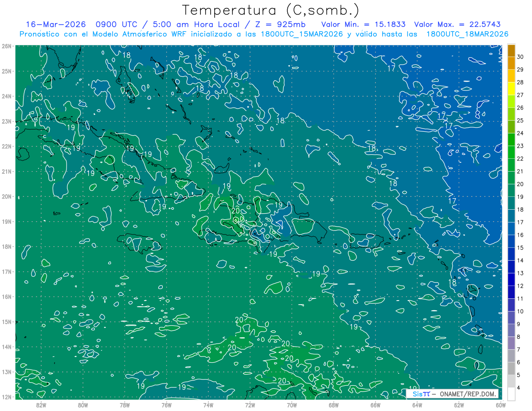Click the longitude label "80W"
Image resolution: width=532 pixels, height=411 pixels.
coord(83,404)
